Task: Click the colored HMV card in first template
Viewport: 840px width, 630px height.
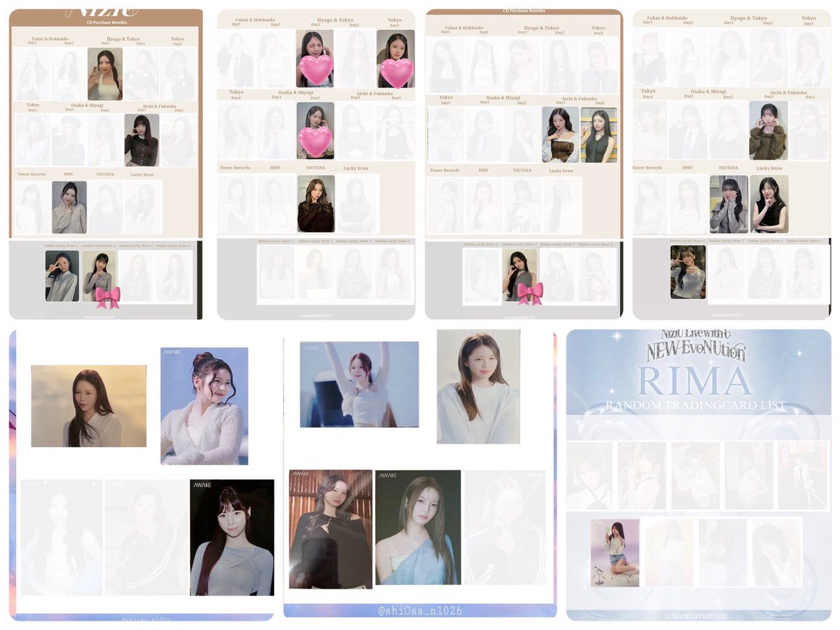Action: (69, 207)
